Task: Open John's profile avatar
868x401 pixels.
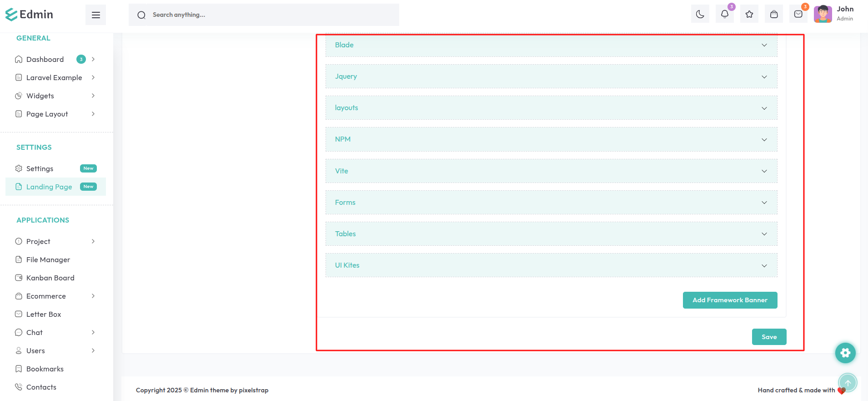Action: pos(823,15)
